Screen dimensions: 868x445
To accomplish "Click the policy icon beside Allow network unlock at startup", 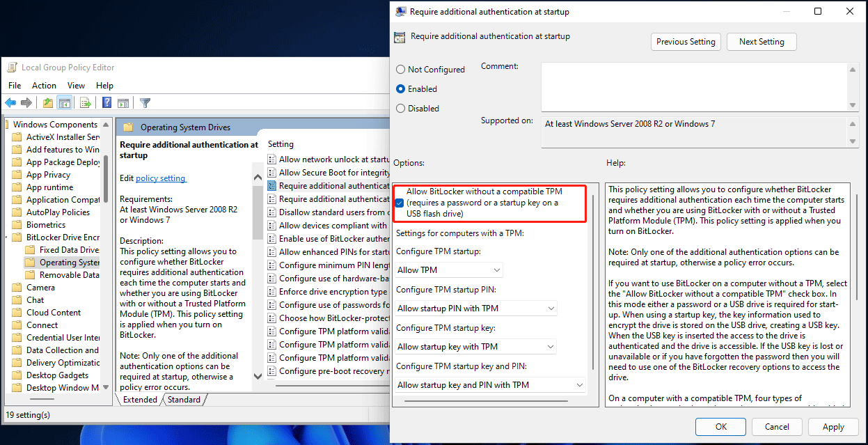I will [272, 159].
